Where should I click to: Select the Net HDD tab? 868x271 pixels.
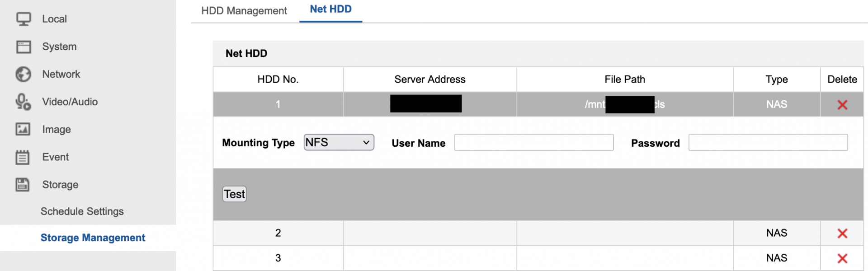click(331, 9)
